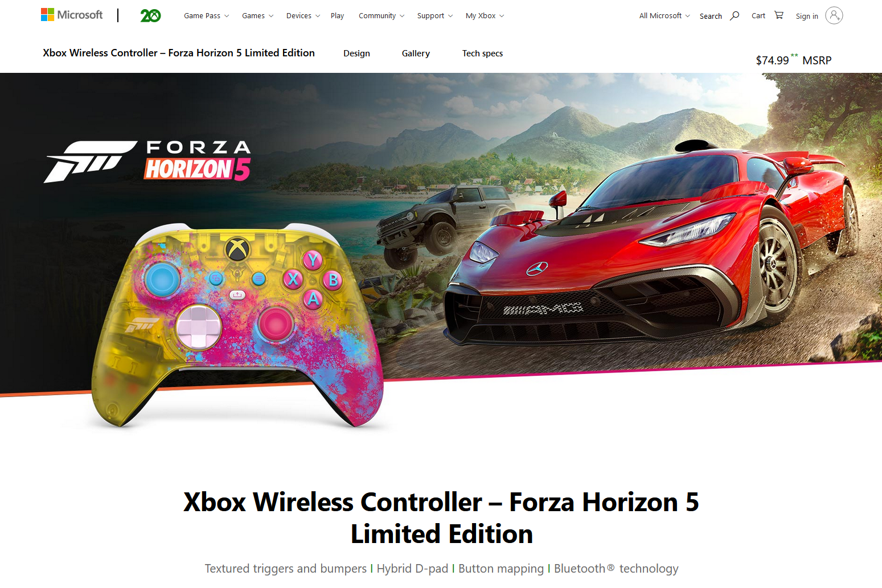This screenshot has width=882, height=588.
Task: Click the Y button on controller image
Action: point(312,260)
